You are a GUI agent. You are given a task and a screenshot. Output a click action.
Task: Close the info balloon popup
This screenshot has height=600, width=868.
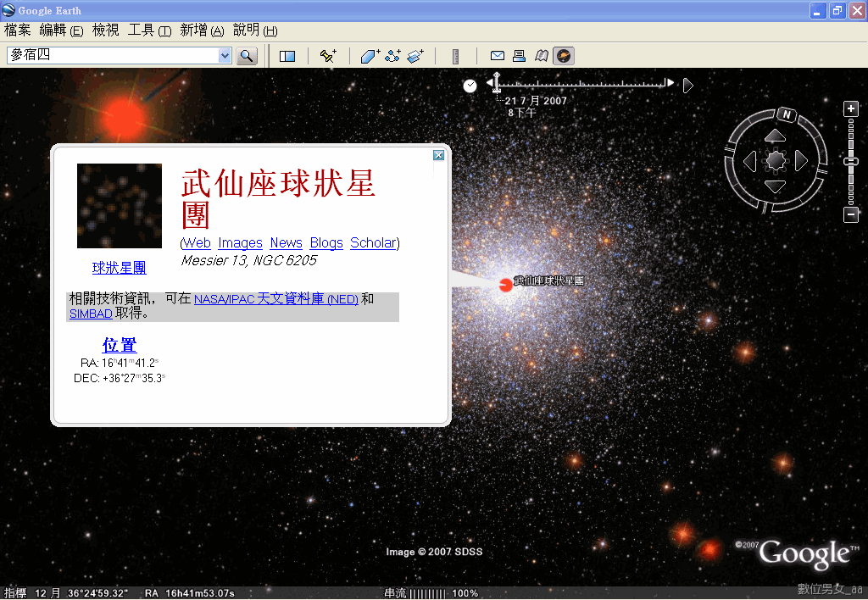438,155
